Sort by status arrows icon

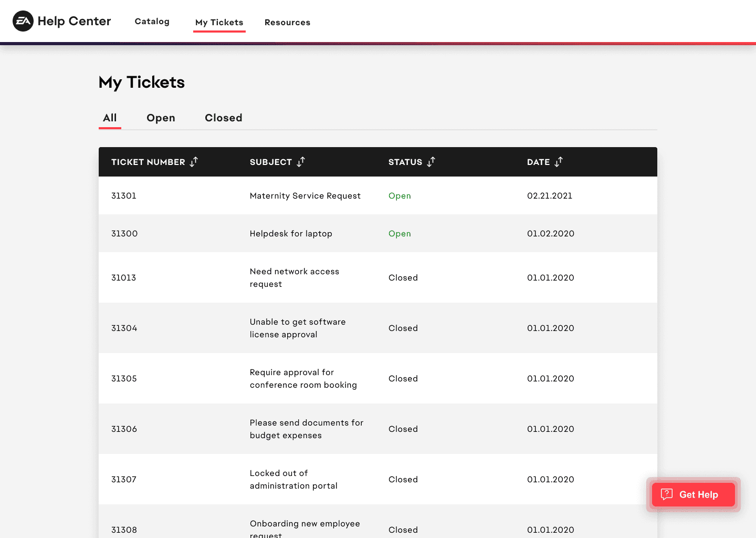pos(431,162)
